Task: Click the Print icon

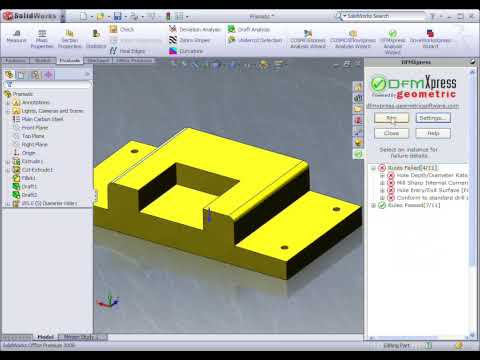Action: pos(134,16)
